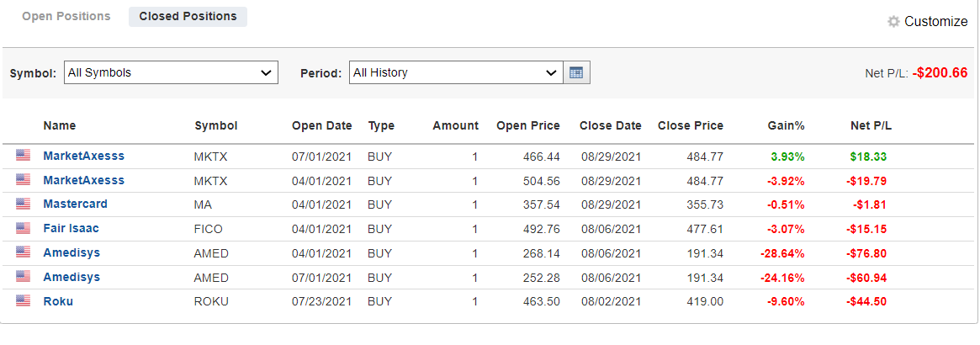The height and width of the screenshot is (345, 980).
Task: Click the Customize gear icon
Action: tap(893, 21)
